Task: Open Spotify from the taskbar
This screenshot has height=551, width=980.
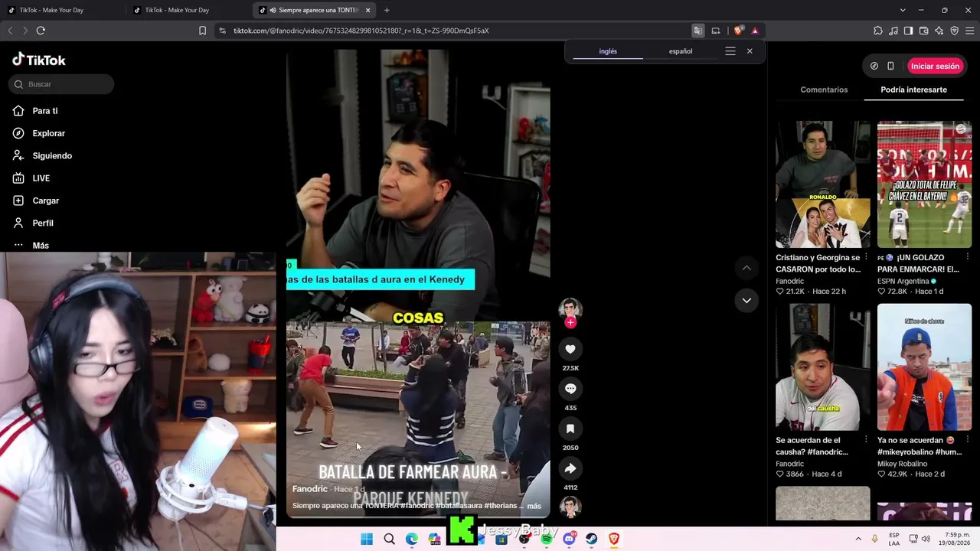Action: [547, 539]
